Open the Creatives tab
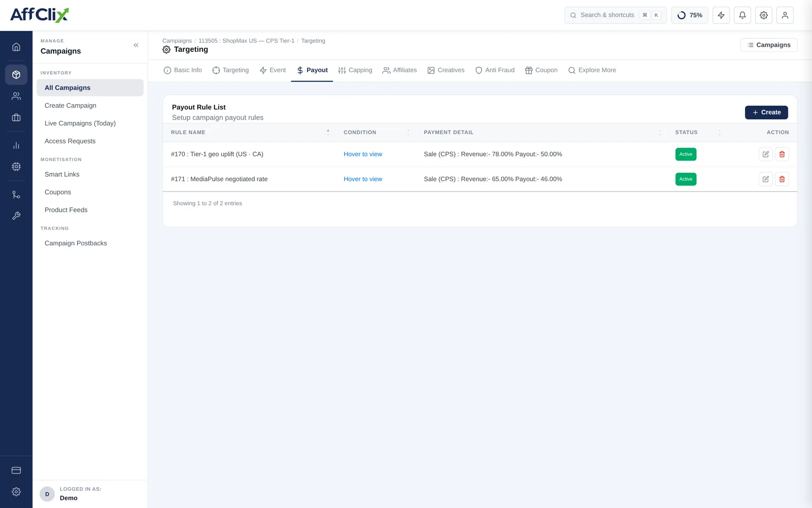Image resolution: width=812 pixels, height=508 pixels. pyautogui.click(x=446, y=70)
